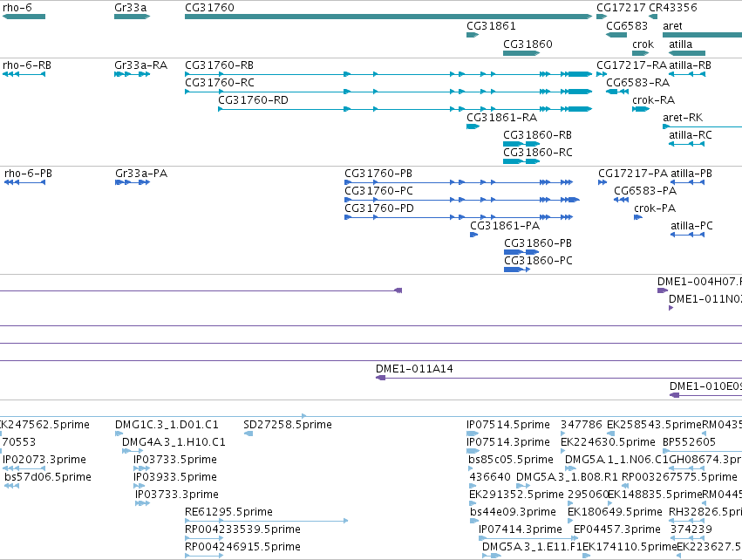Image resolution: width=742 pixels, height=560 pixels.
Task: Click transcript CG31760-RD label
Action: pos(253,100)
